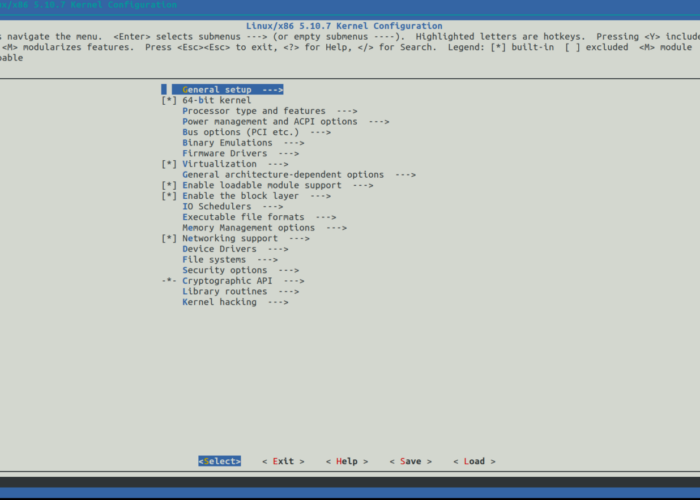The width and height of the screenshot is (700, 500).
Task: Open Processor type and features submenu
Action: pos(254,111)
